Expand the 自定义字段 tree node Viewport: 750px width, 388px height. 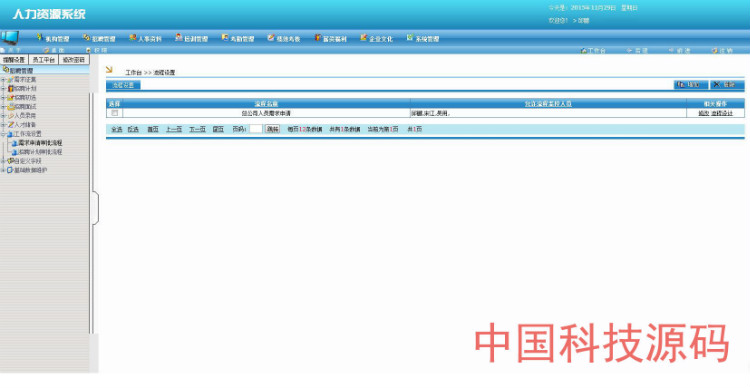(3, 161)
